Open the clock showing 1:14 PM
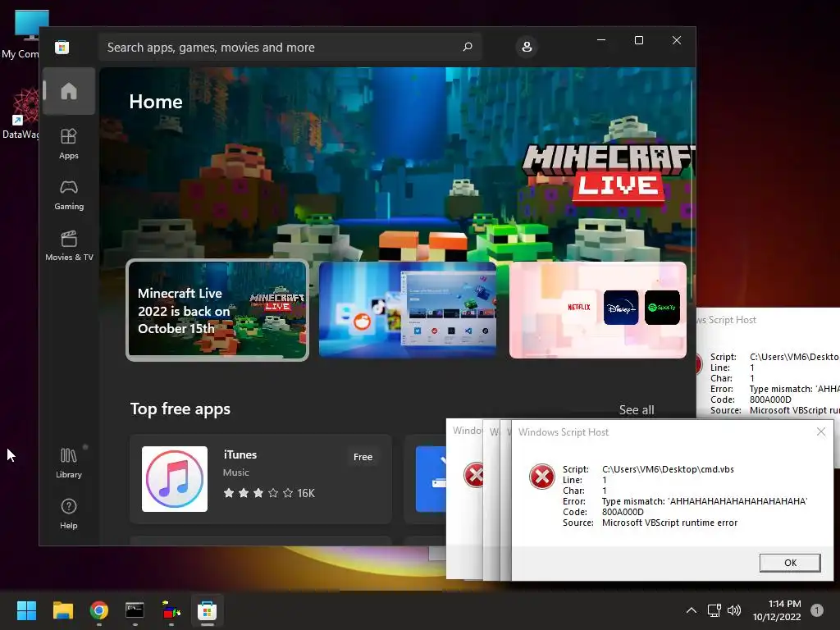The height and width of the screenshot is (630, 840). [777, 610]
